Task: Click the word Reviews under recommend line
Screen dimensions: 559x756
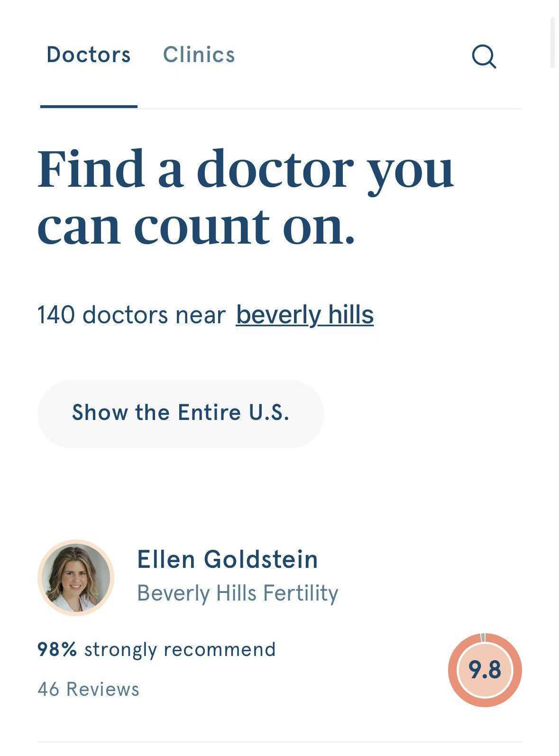Action: pyautogui.click(x=103, y=689)
